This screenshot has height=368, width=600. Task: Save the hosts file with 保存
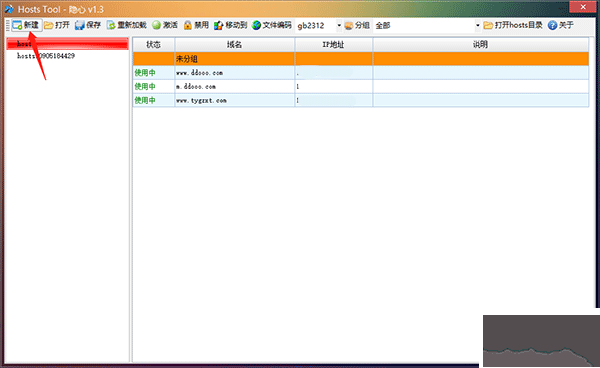coord(88,25)
